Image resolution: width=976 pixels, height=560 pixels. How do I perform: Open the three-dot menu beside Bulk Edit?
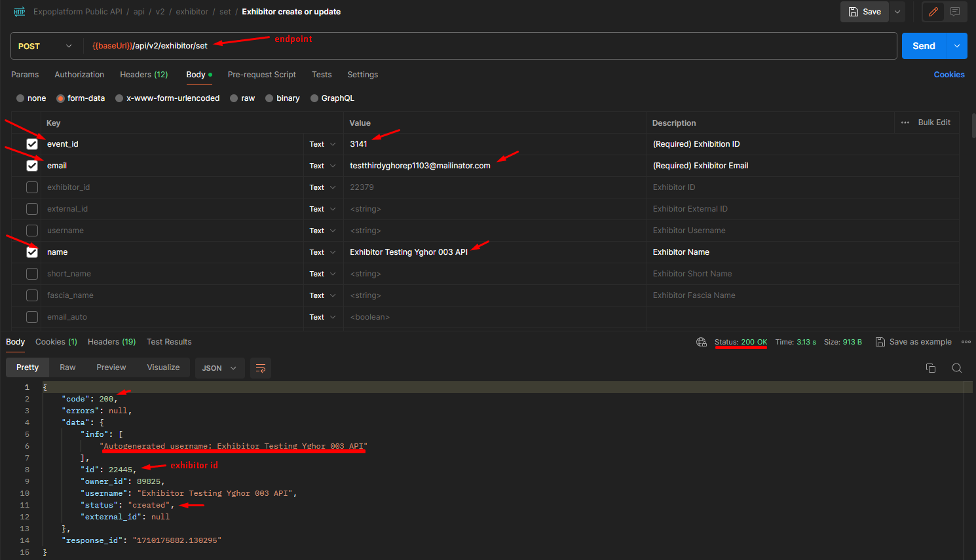click(x=905, y=122)
